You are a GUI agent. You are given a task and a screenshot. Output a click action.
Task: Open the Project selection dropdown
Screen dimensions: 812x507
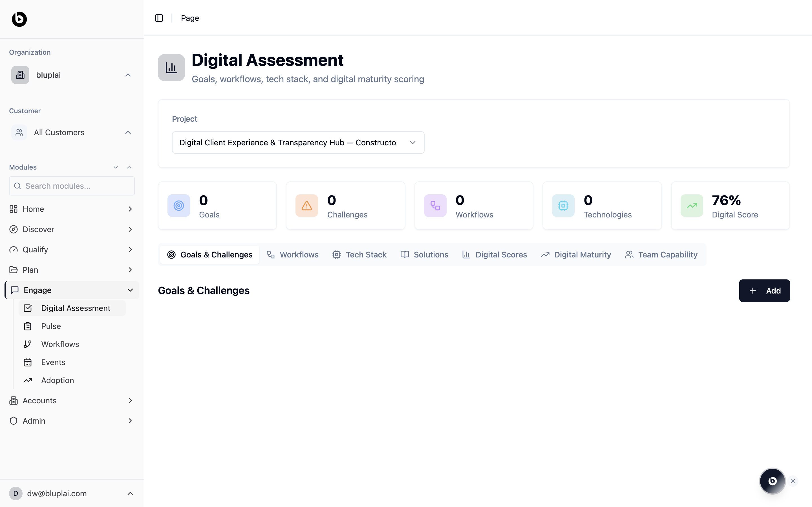point(298,143)
